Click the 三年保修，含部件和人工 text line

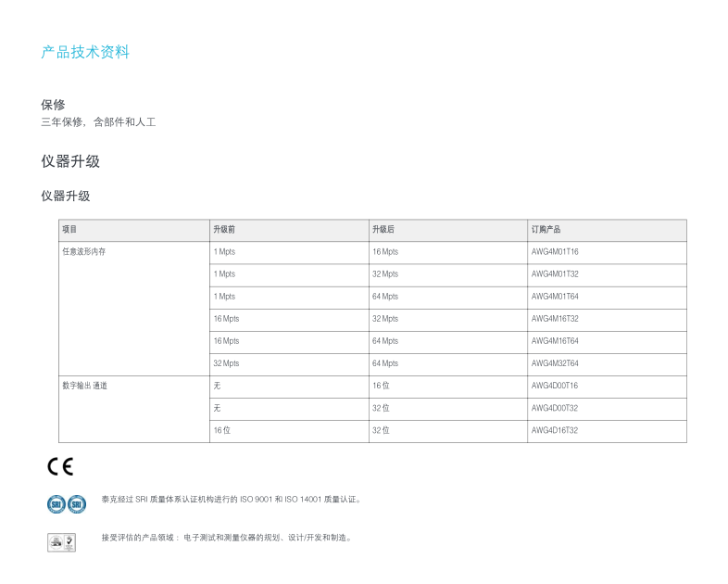pyautogui.click(x=98, y=122)
